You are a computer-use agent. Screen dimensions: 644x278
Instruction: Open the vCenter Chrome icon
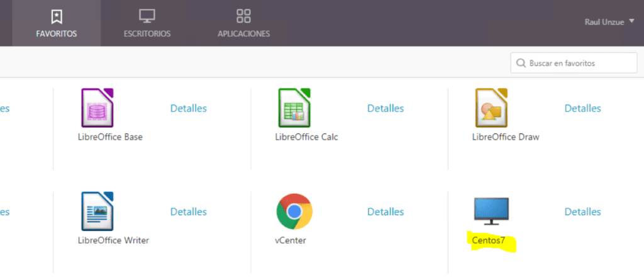pos(294,211)
